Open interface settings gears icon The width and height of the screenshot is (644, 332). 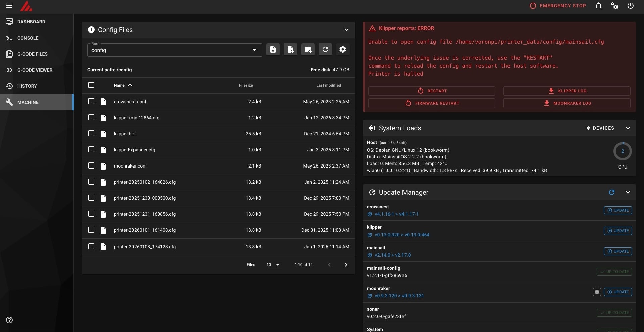coord(614,6)
